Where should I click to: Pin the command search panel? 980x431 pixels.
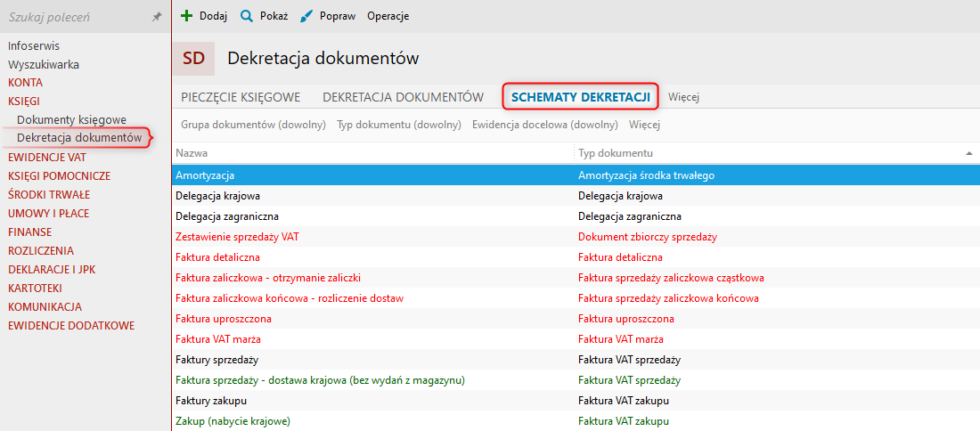tap(157, 17)
